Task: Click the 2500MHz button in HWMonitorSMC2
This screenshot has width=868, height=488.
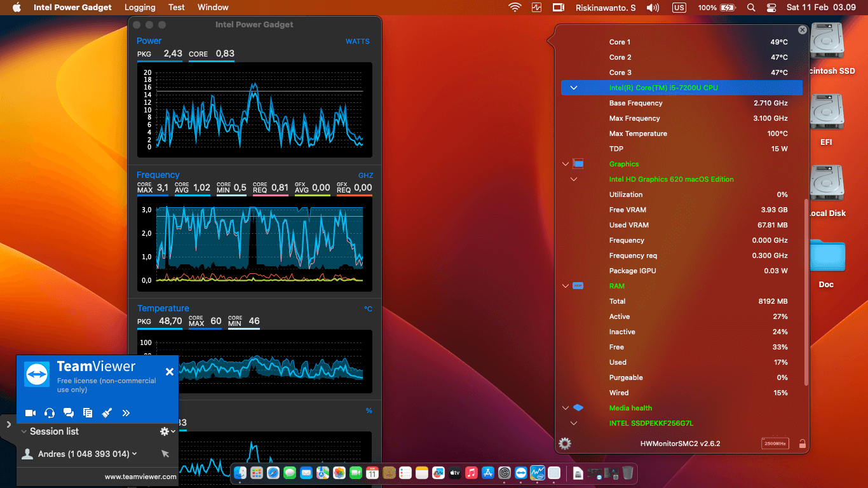Action: pos(775,444)
